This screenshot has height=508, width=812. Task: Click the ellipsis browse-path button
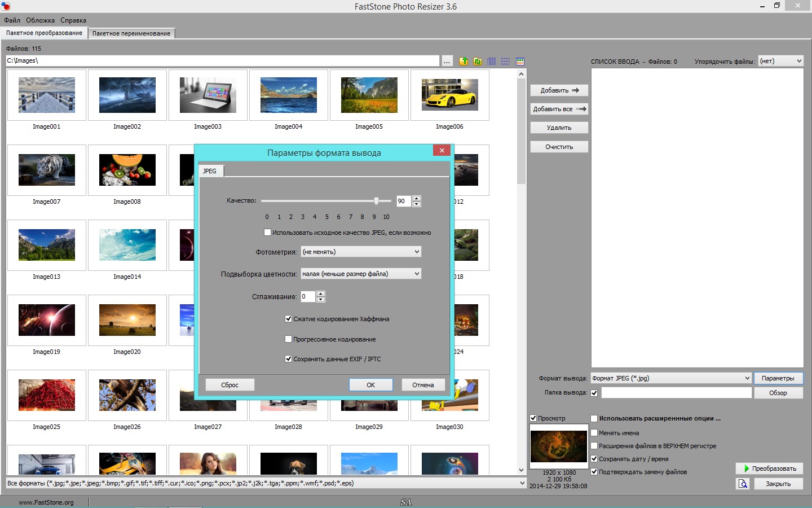click(x=447, y=61)
